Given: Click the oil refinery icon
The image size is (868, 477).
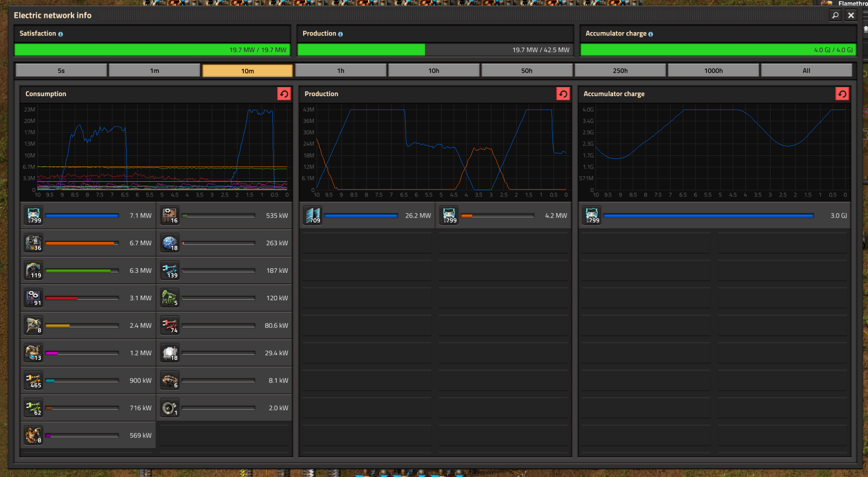Looking at the screenshot, I should pos(33,435).
